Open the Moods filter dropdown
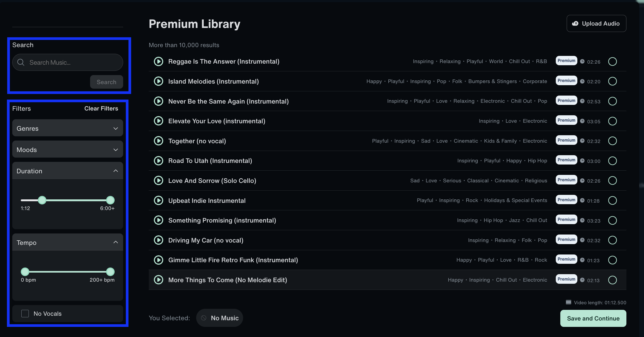 (x=67, y=150)
